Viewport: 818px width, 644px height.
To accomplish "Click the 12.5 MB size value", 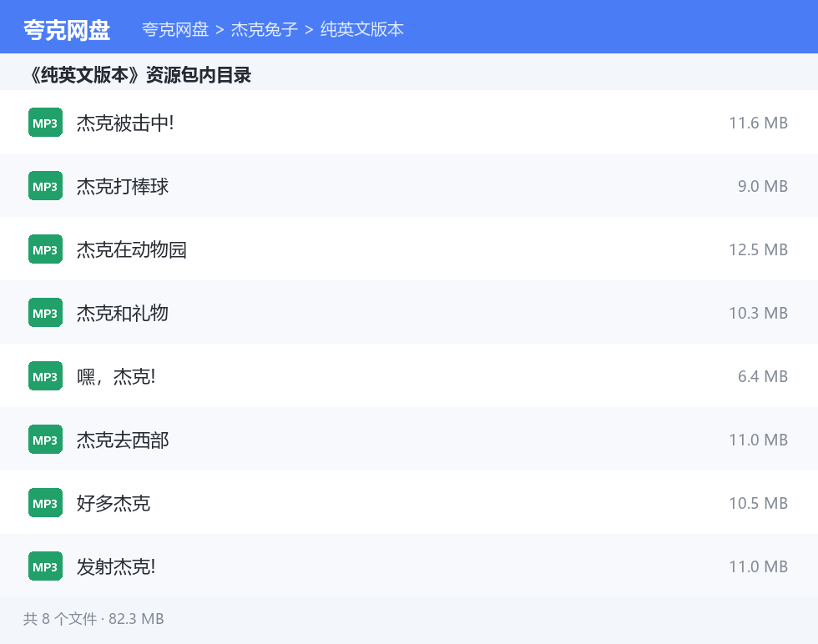I will [x=758, y=249].
